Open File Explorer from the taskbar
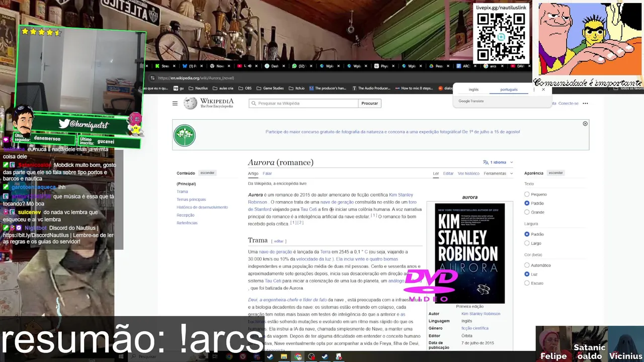 click(284, 357)
